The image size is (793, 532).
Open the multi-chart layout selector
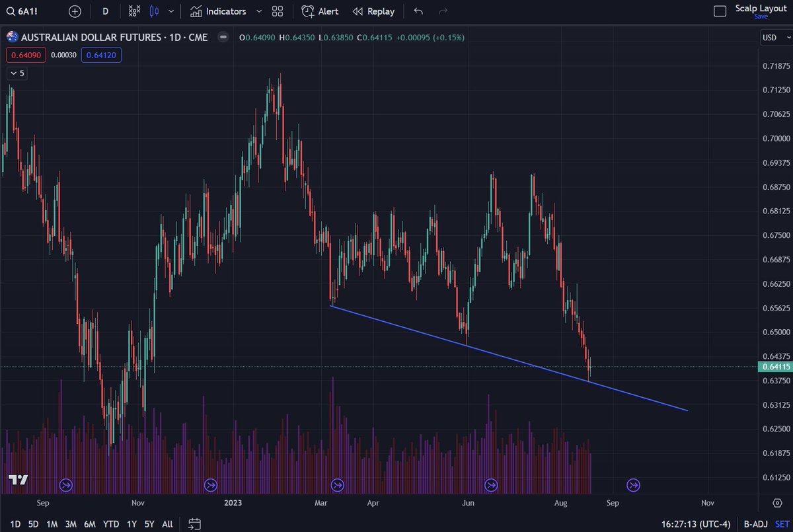tap(276, 11)
